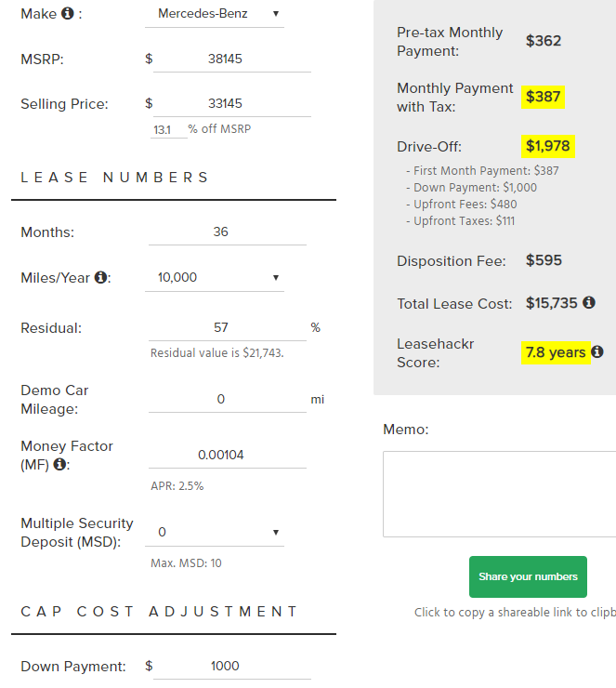Click the highlighted $387 monthly payment value
This screenshot has width=616, height=688.
[x=543, y=97]
